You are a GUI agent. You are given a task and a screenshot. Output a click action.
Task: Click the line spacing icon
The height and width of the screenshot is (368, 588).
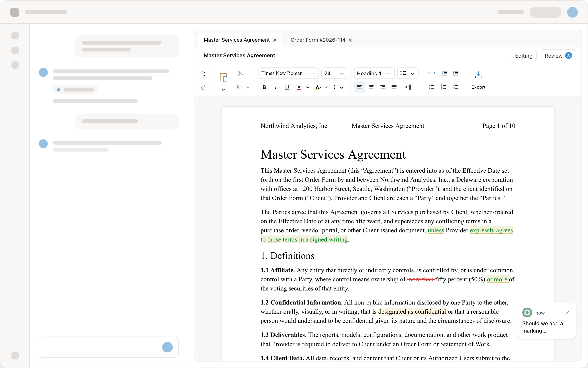[403, 73]
